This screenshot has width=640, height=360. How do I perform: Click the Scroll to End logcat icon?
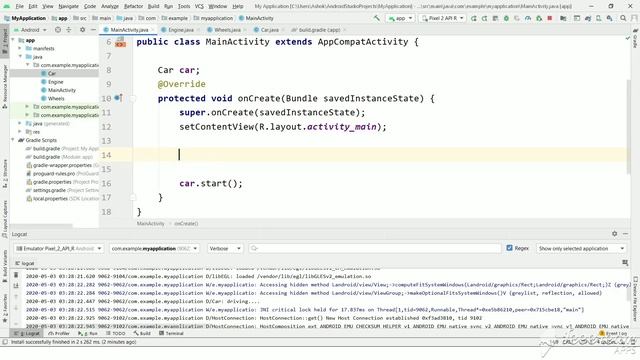[16, 286]
